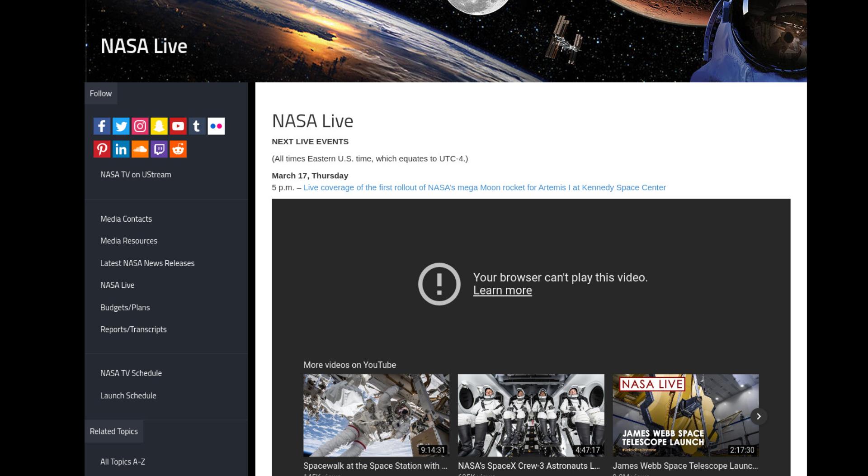868x476 pixels.
Task: Click Learn more about video playback
Action: [503, 290]
